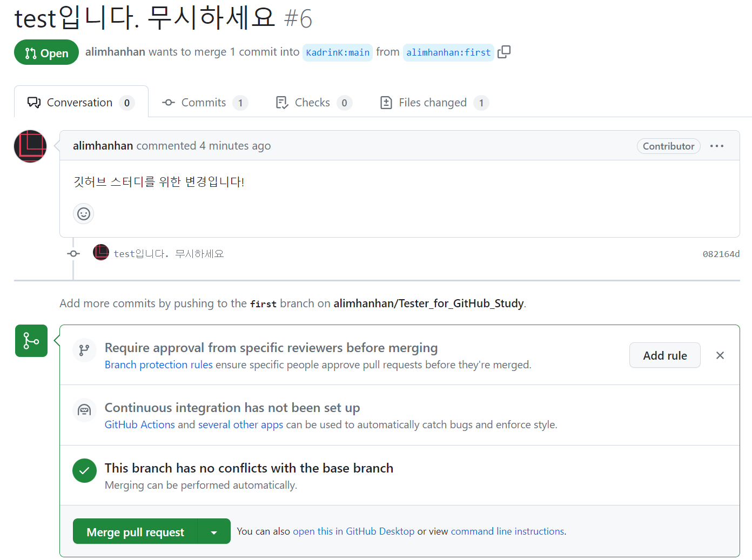Click the Add rule button
752x560 pixels.
point(665,355)
